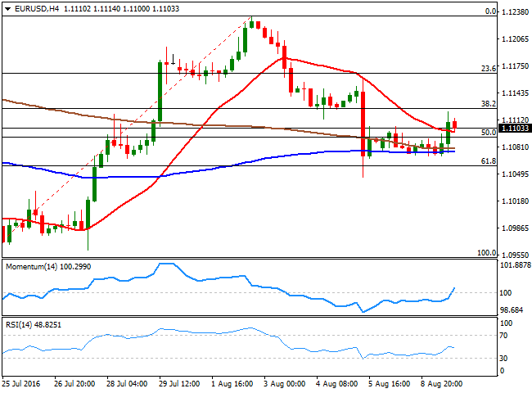Select the 1.09865 price axis value
The image size is (532, 393).
click(515, 228)
